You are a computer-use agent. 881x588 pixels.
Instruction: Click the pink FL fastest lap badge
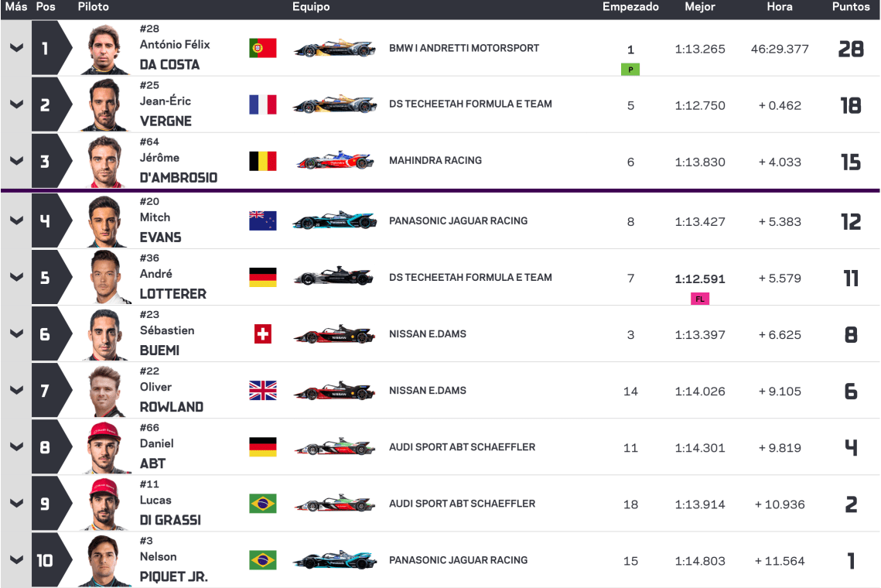[699, 299]
